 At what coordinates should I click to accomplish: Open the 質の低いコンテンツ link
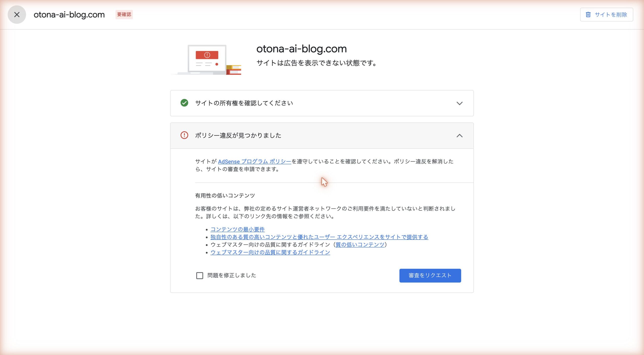click(x=360, y=245)
